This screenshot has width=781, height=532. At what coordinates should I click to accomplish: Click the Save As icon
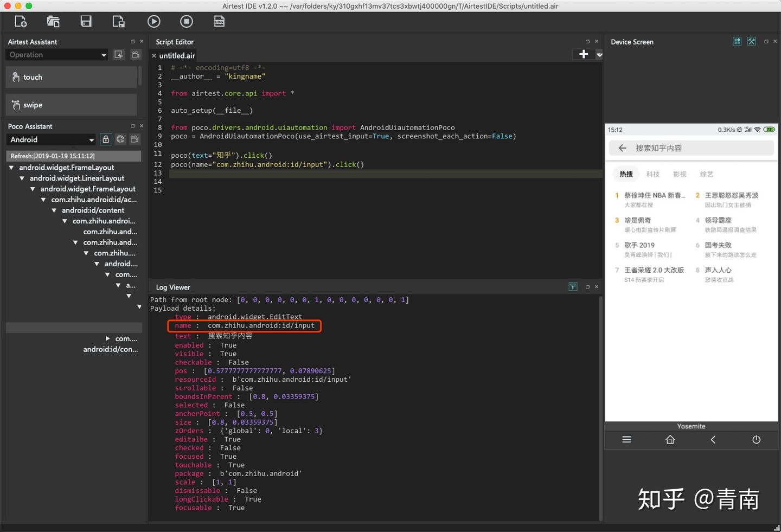[118, 22]
